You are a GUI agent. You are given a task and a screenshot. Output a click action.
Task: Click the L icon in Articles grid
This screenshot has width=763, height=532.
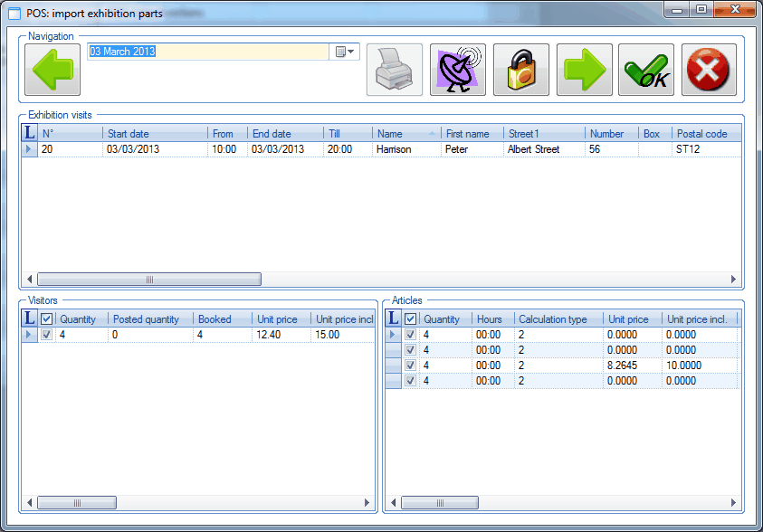pos(394,318)
